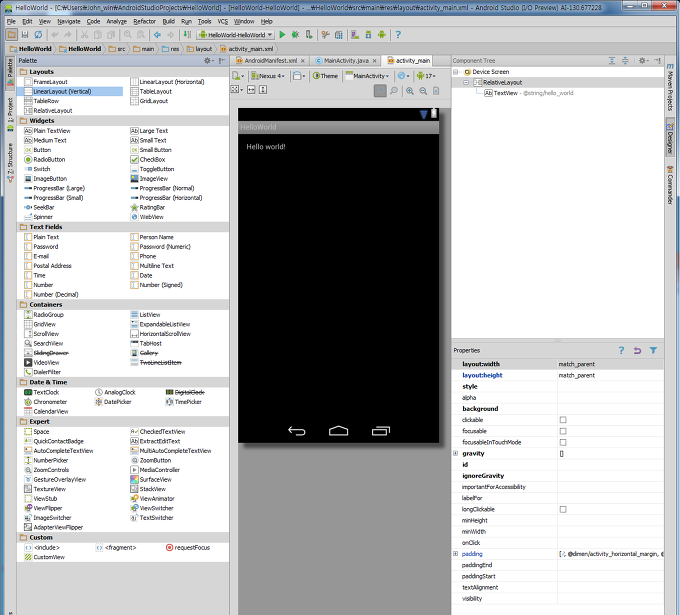This screenshot has width=680, height=615.
Task: Open the Refactor menu
Action: tap(144, 21)
